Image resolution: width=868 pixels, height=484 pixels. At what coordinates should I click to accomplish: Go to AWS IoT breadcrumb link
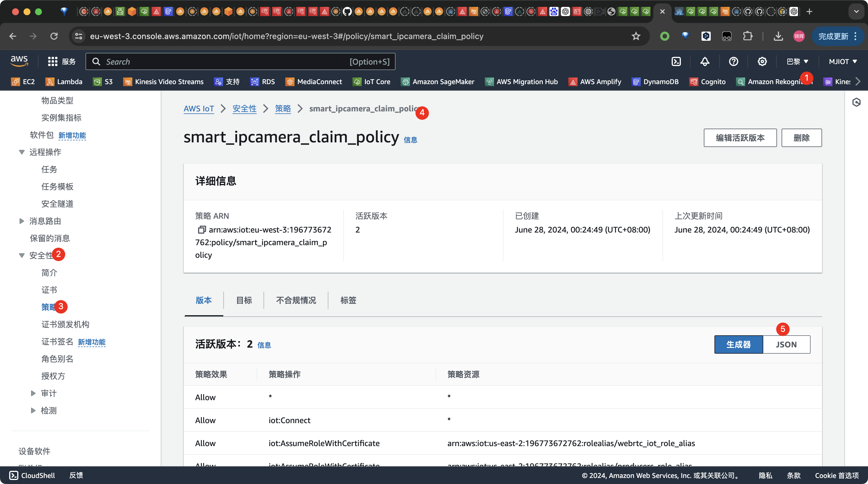(x=199, y=109)
